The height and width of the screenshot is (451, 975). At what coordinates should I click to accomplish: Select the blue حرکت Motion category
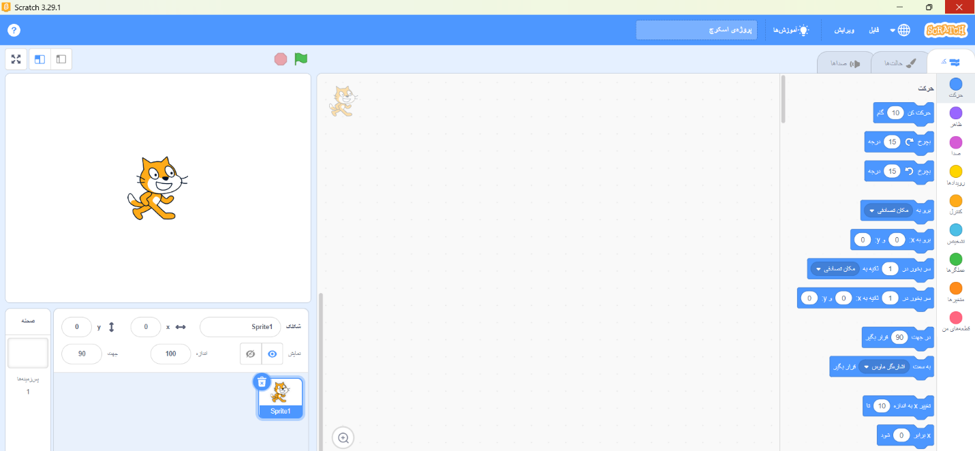pyautogui.click(x=956, y=88)
